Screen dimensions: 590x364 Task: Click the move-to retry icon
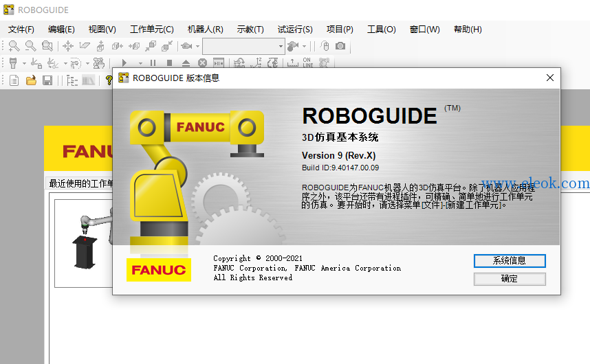tap(53, 63)
